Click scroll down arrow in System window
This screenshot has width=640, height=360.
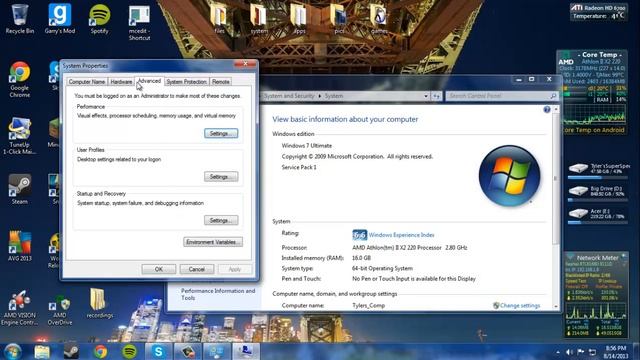tap(556, 306)
